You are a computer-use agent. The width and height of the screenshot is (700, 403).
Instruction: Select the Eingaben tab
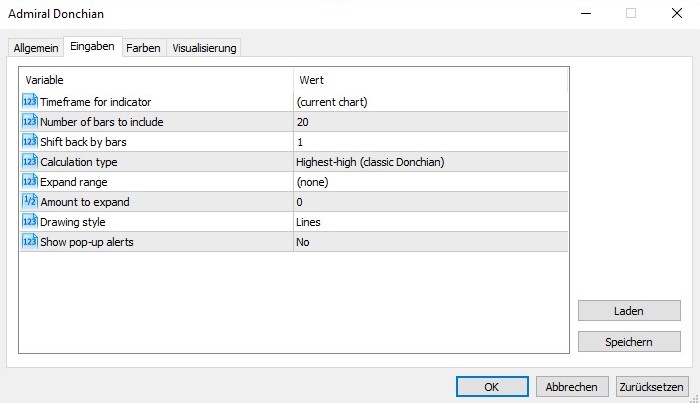point(92,46)
